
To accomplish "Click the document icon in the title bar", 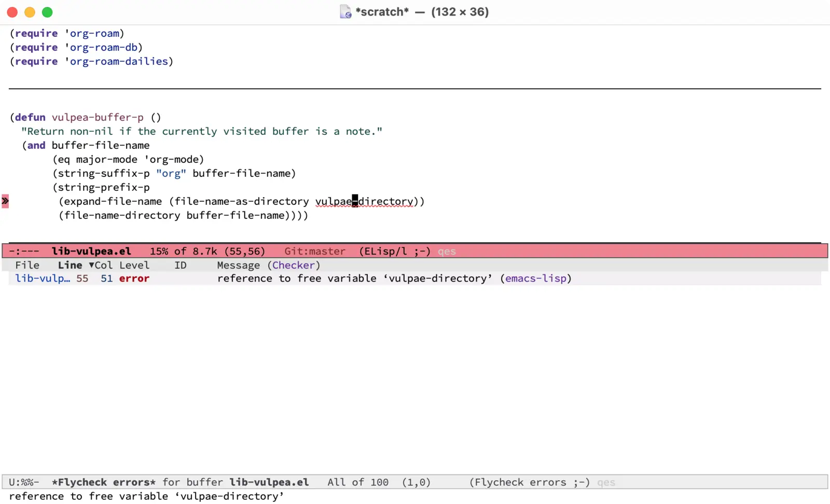I will (x=345, y=12).
